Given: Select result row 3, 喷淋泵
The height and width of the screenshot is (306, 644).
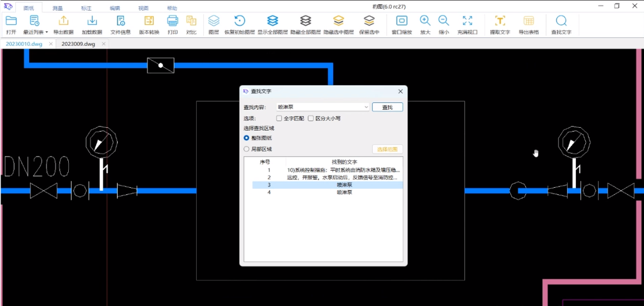Looking at the screenshot, I should [x=327, y=185].
